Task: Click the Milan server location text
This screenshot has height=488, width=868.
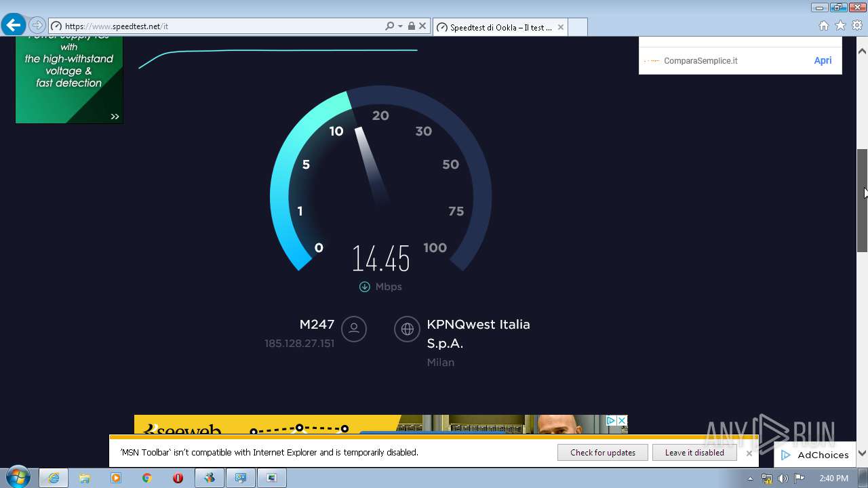Action: point(440,363)
